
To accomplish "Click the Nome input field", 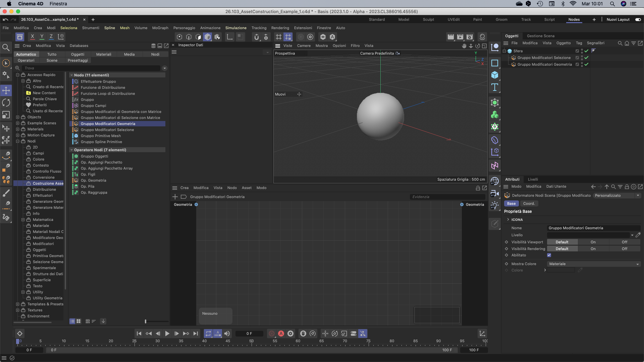I will (x=594, y=228).
